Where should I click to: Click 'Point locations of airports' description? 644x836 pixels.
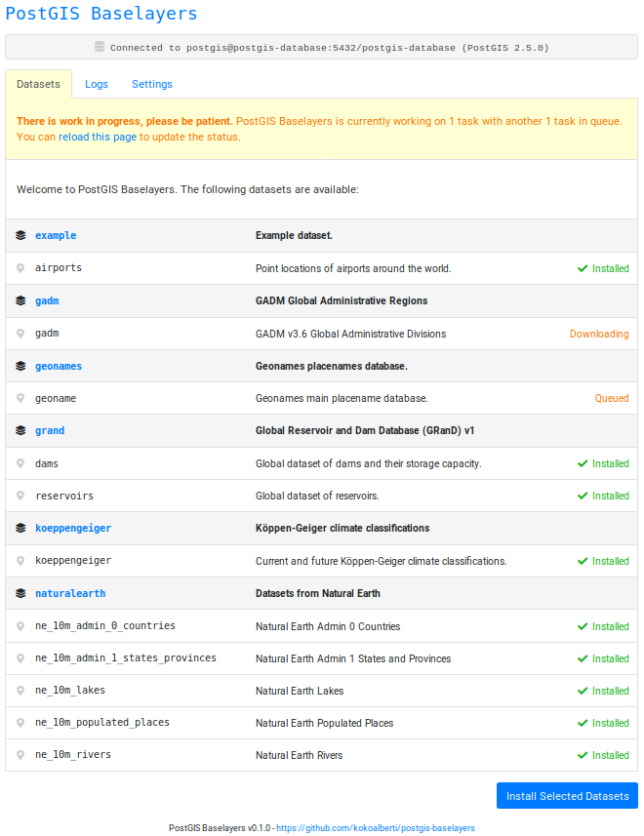353,268
